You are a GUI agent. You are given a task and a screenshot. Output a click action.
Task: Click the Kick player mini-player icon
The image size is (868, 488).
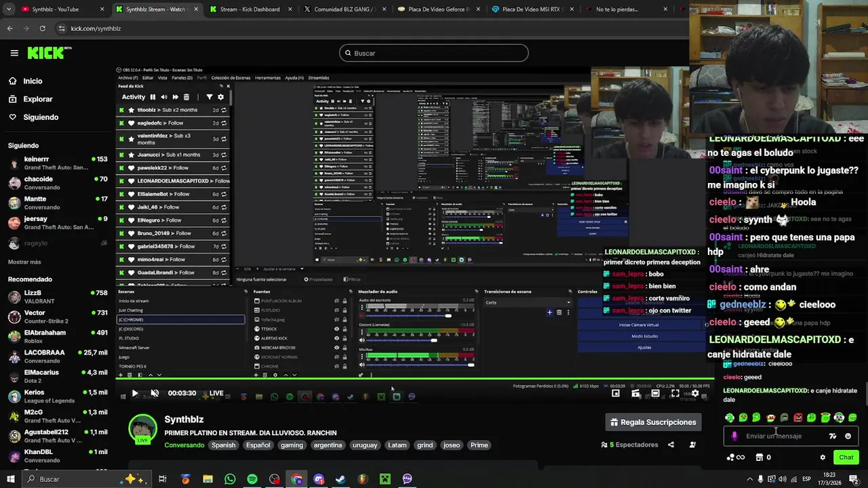[x=616, y=393]
